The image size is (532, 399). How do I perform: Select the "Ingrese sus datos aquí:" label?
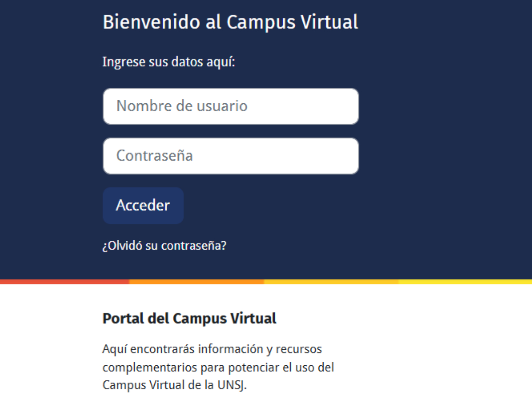(168, 62)
